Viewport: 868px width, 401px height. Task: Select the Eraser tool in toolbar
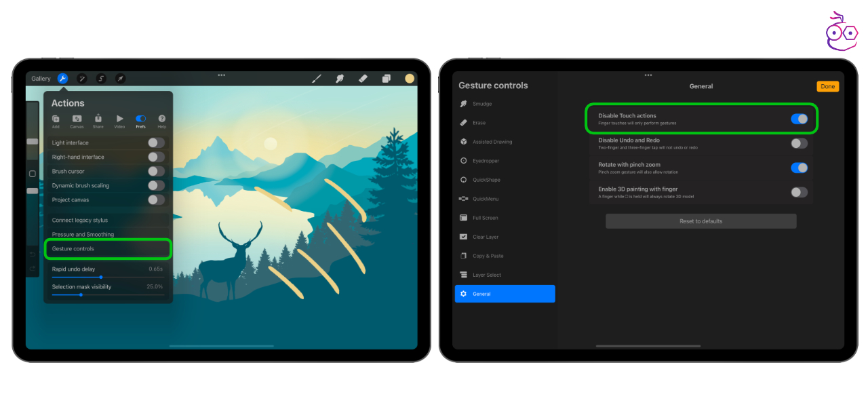pos(363,79)
